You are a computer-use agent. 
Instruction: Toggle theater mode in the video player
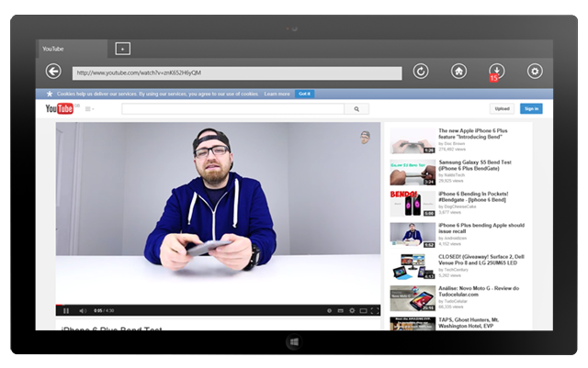(x=363, y=310)
